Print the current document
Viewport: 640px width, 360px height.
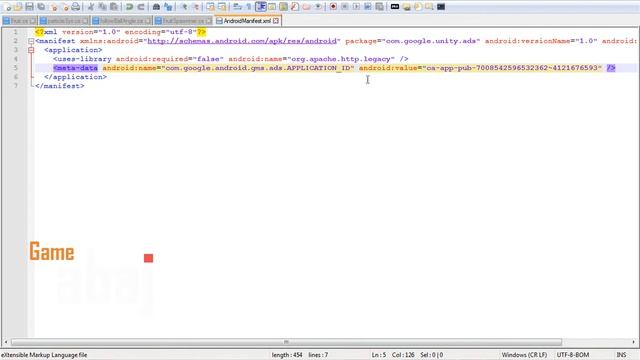tap(76, 7)
